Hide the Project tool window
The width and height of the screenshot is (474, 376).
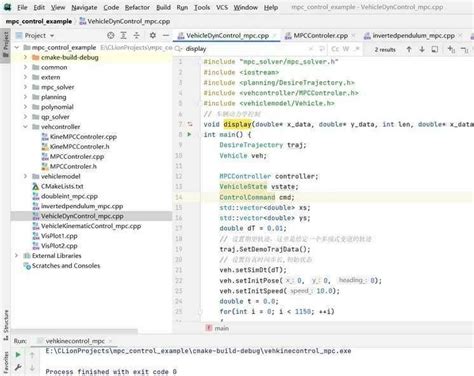coord(166,35)
